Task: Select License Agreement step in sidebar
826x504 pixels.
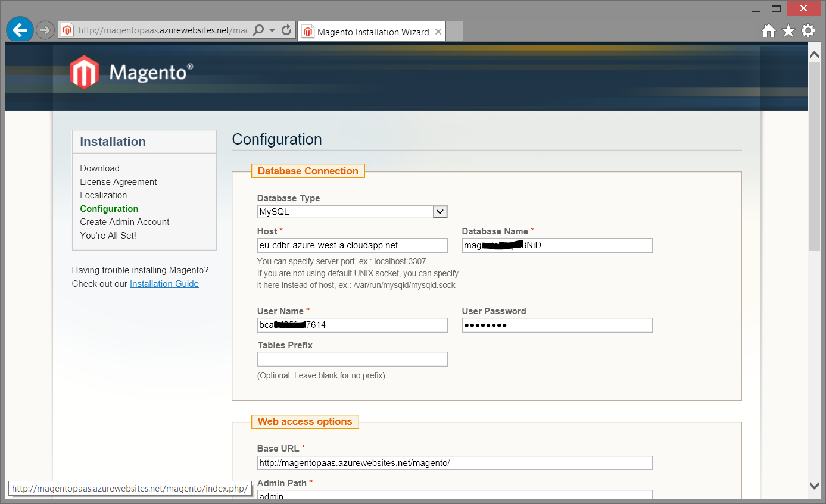Action: tap(119, 182)
